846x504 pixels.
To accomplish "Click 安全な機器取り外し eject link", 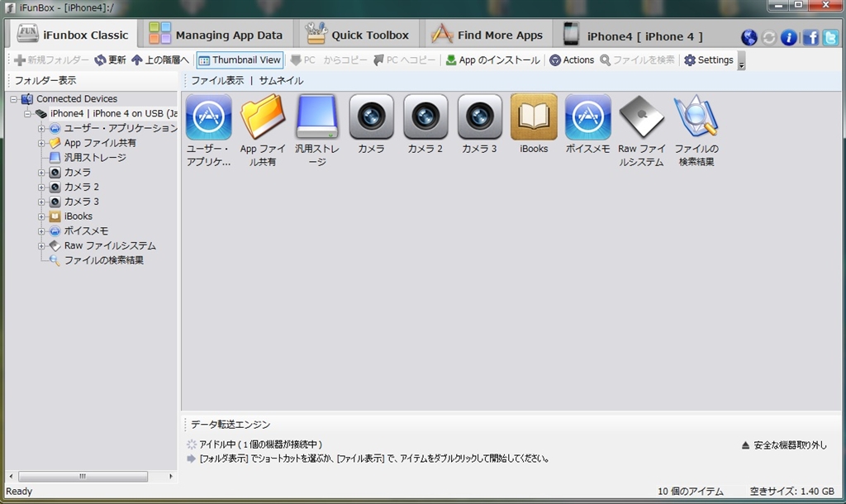I will [x=784, y=445].
